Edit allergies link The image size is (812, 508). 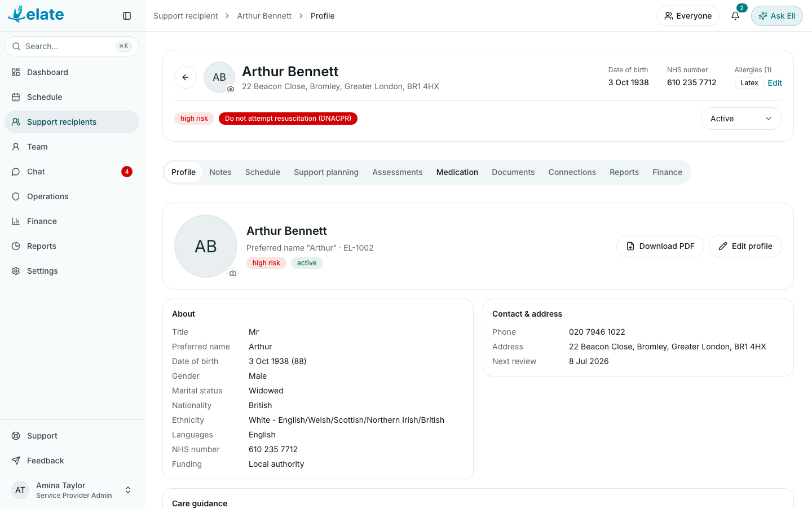775,83
